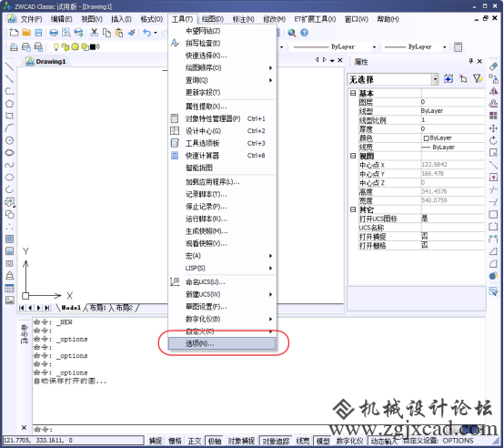The width and height of the screenshot is (504, 448).
Task: Toggle the Grid (栅格) status bar button
Action: [176, 441]
